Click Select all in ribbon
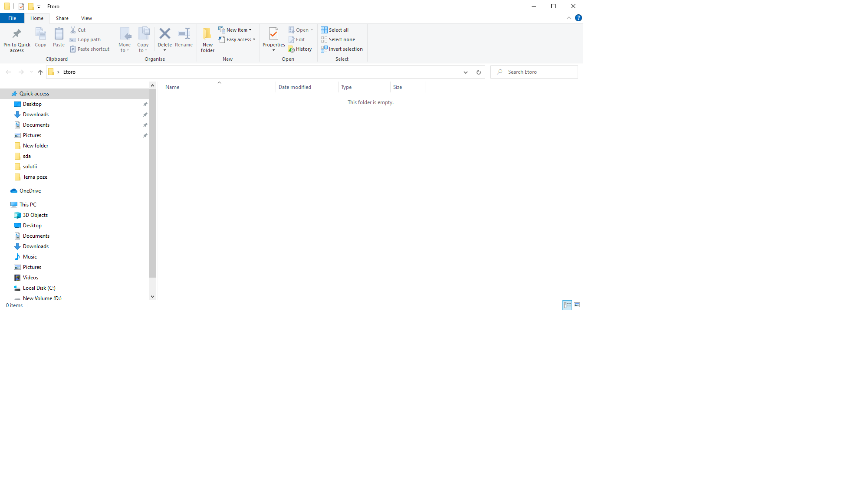 tap(335, 30)
